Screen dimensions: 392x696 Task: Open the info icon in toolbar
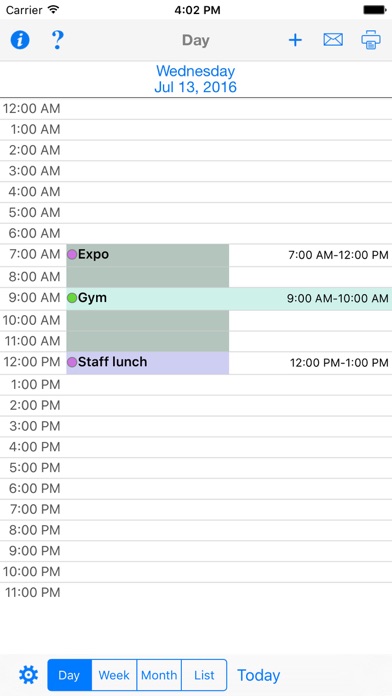click(x=20, y=40)
